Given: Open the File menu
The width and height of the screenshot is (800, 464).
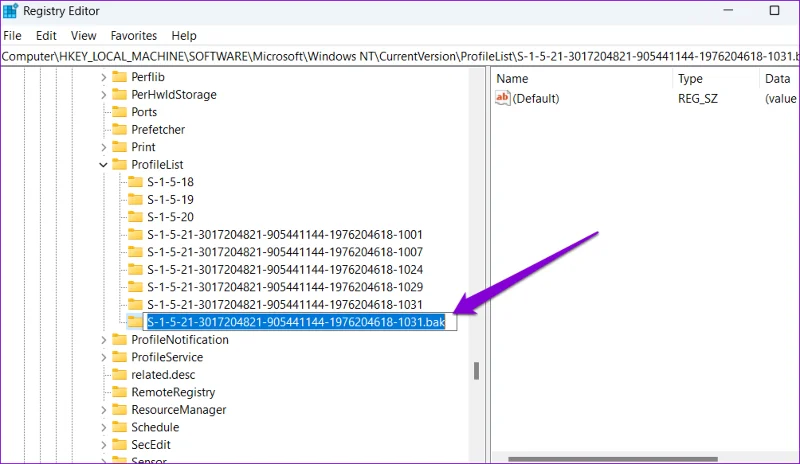Looking at the screenshot, I should pos(12,36).
